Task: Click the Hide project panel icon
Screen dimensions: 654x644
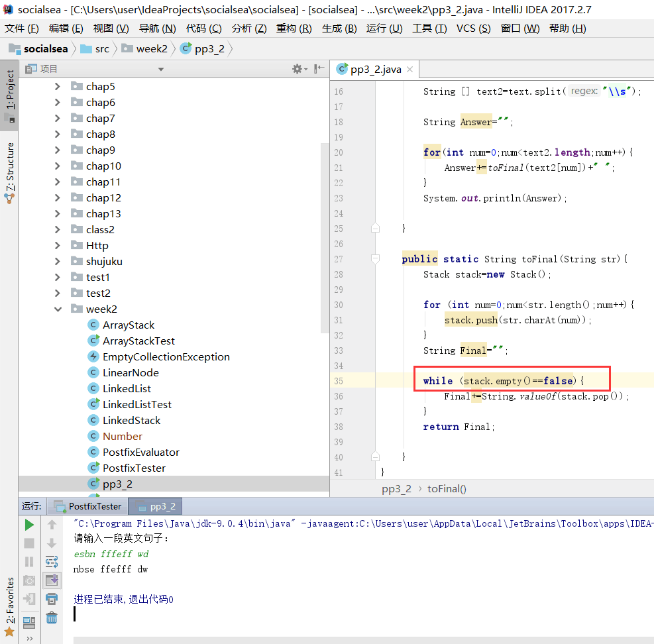Action: pyautogui.click(x=319, y=69)
